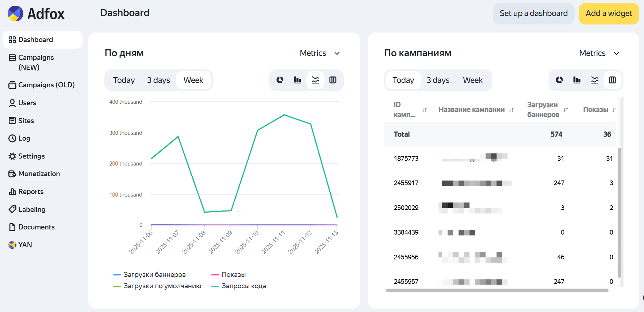Viewport: 644px width, 312px height.
Task: Switch По дням widget to bar chart
Action: point(298,80)
